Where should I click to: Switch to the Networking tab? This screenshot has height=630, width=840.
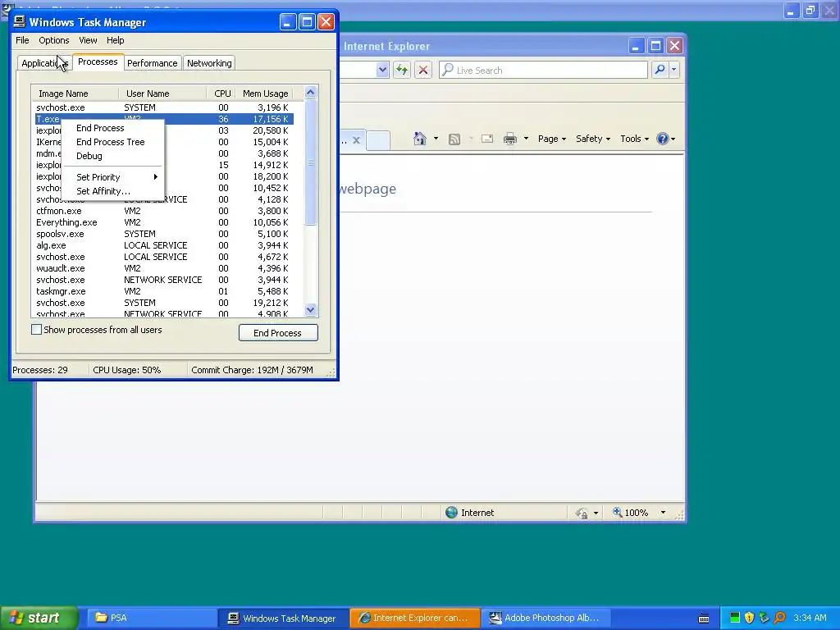(x=209, y=63)
